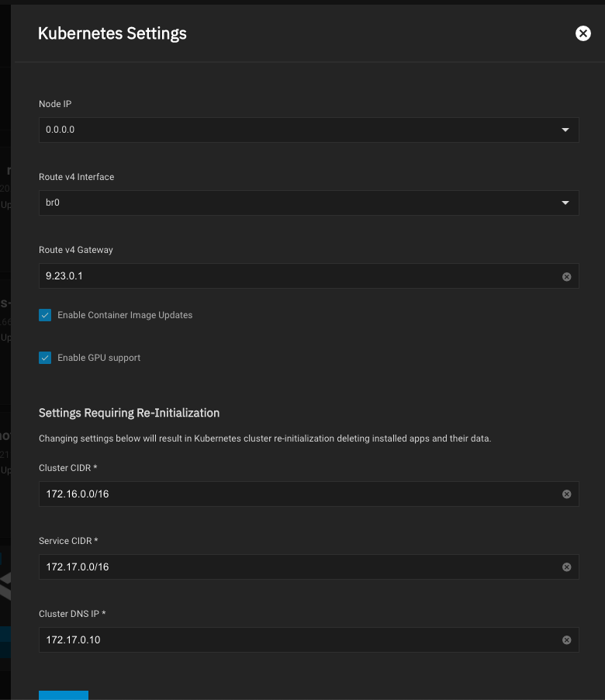This screenshot has width=605, height=700.
Task: Click the Node IP label
Action: (x=55, y=104)
